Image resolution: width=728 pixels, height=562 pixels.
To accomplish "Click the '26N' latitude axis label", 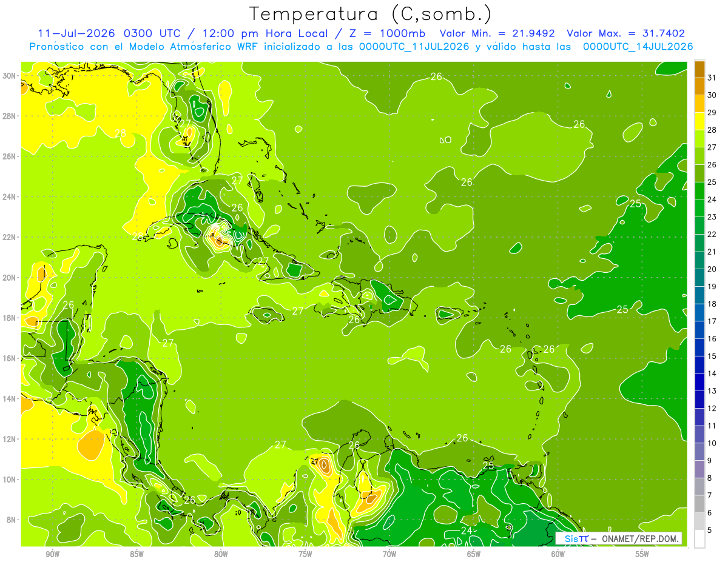I will point(10,156).
